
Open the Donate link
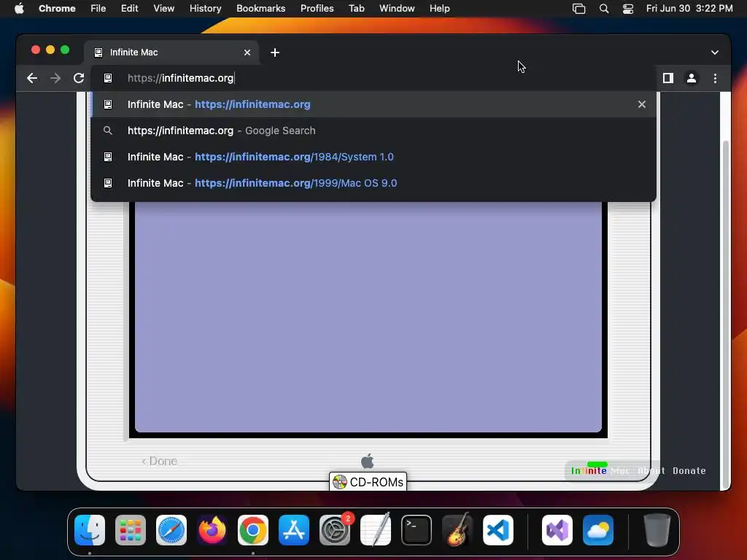click(x=689, y=470)
